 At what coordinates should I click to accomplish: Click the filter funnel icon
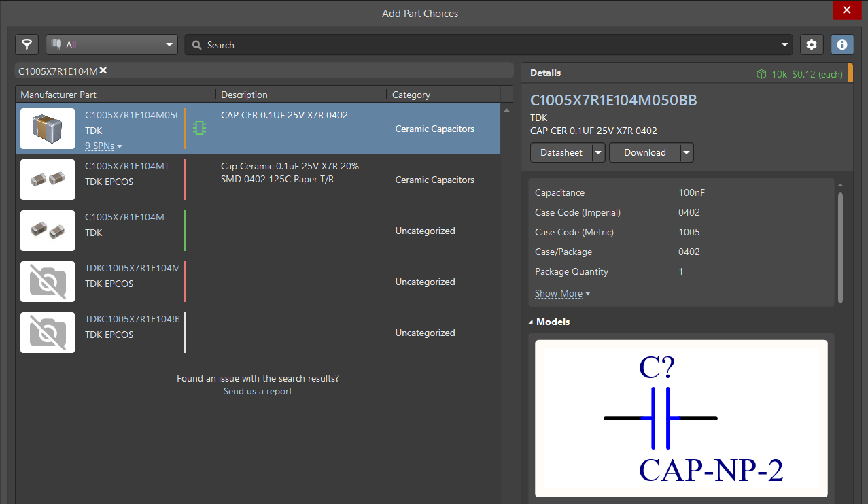coord(27,45)
